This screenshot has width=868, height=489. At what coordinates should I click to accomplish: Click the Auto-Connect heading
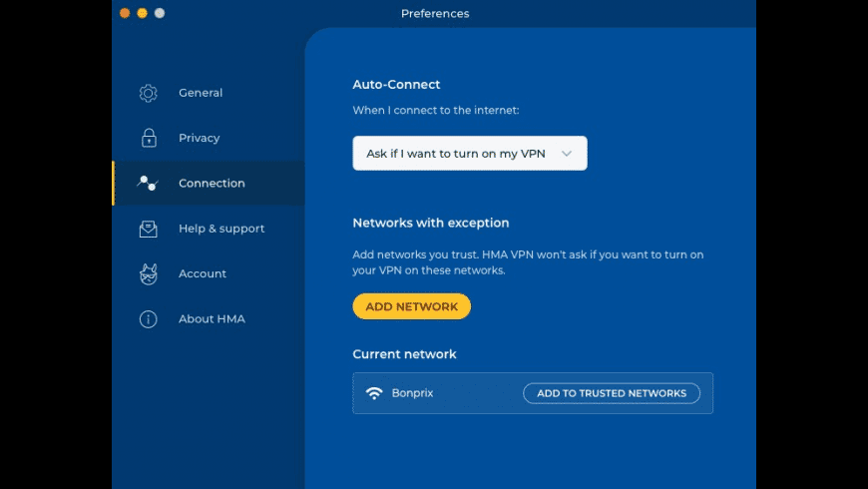coord(396,85)
